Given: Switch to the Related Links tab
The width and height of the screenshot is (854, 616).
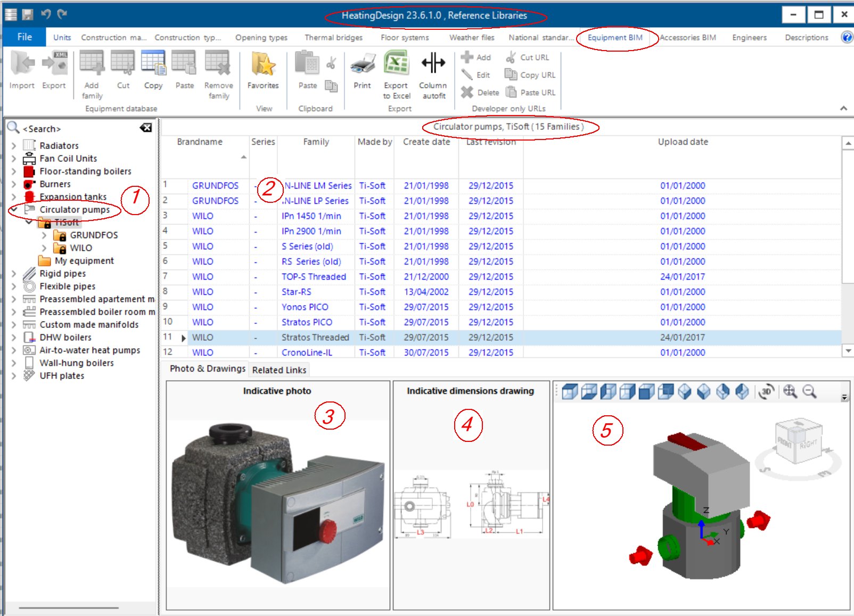Looking at the screenshot, I should click(279, 369).
